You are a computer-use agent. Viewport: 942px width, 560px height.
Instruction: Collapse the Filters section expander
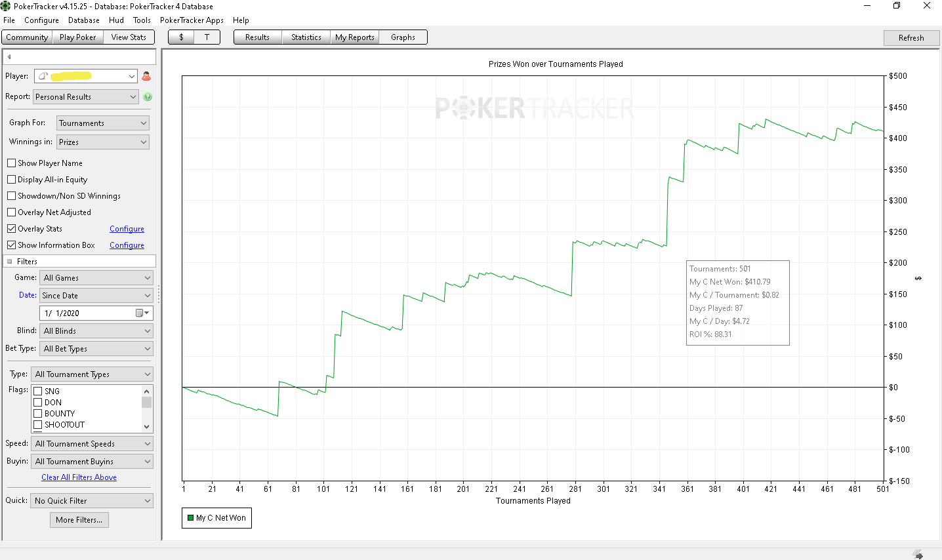pyautogui.click(x=10, y=262)
